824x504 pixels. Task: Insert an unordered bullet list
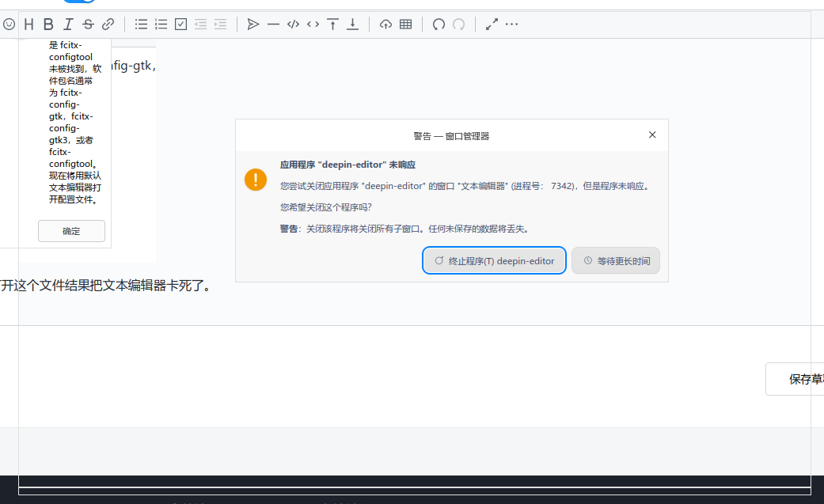[x=141, y=25]
